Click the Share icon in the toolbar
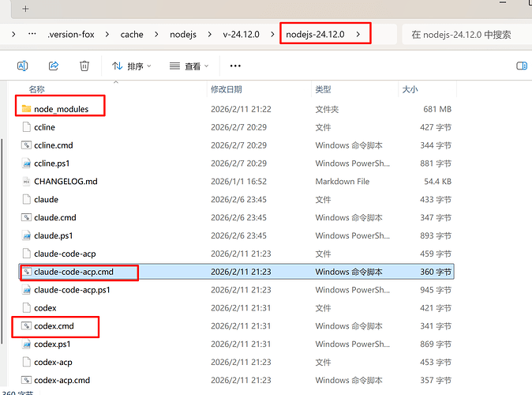Screen dimensions: 532x395 coord(54,66)
